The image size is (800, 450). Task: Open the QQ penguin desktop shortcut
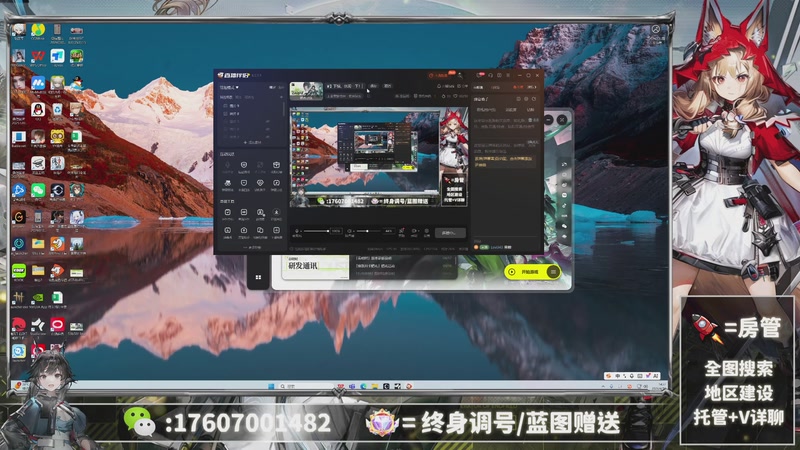(x=38, y=108)
